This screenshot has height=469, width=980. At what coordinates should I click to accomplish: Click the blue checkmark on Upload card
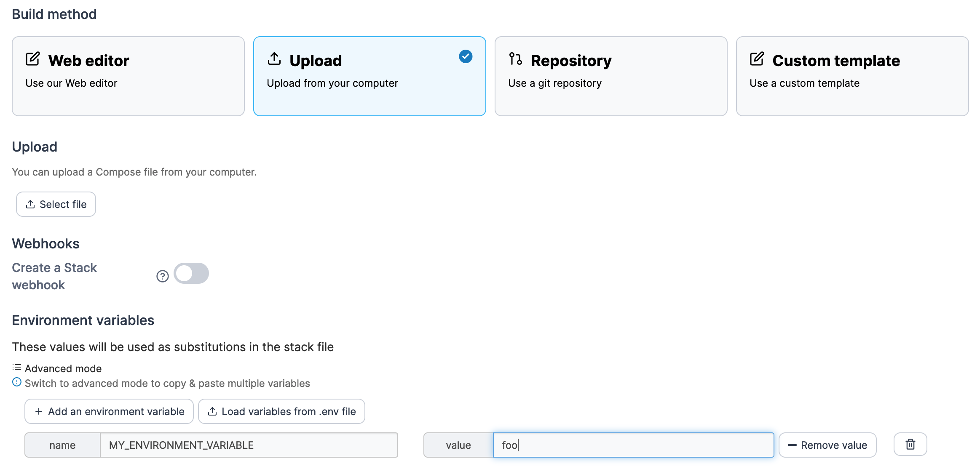pyautogui.click(x=466, y=56)
